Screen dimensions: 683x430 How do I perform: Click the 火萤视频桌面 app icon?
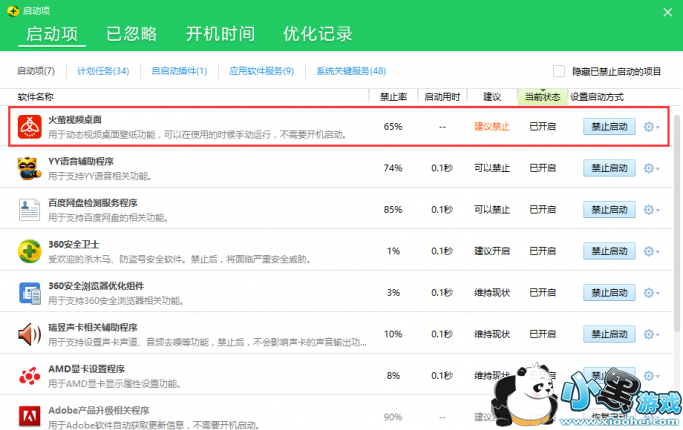click(x=30, y=127)
